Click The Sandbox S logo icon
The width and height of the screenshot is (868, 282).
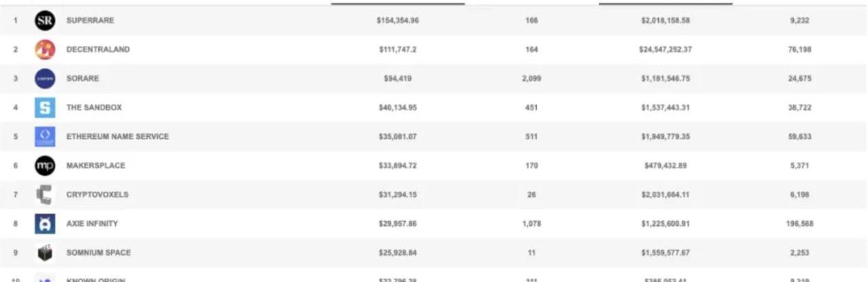pyautogui.click(x=45, y=108)
